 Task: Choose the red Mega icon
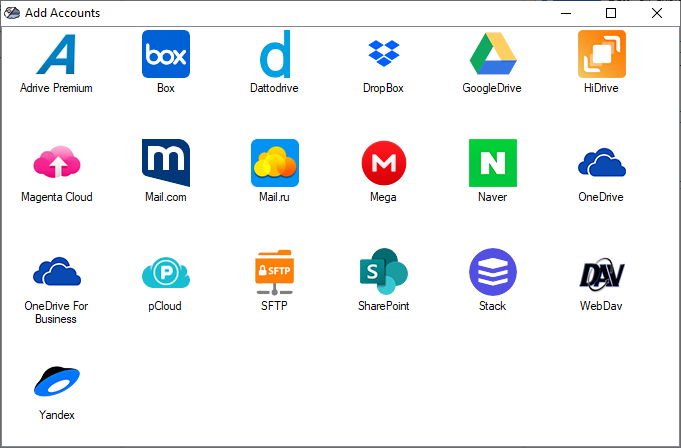click(x=384, y=163)
